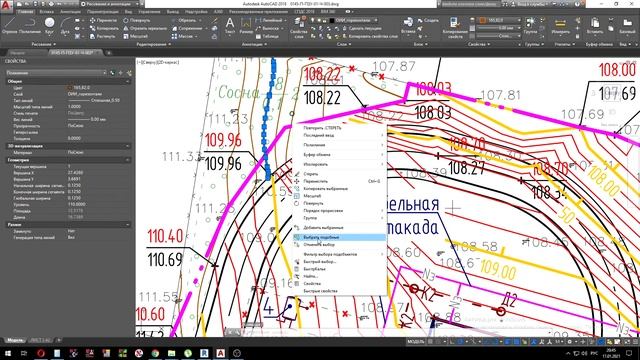Click Создать (Create block) in Block panel
The height and width of the screenshot is (360, 640).
427,20
